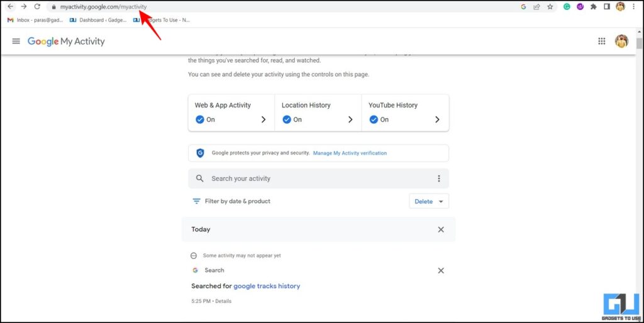Open the Delete dropdown
Viewport: 644px width, 323px height.
[x=429, y=202]
